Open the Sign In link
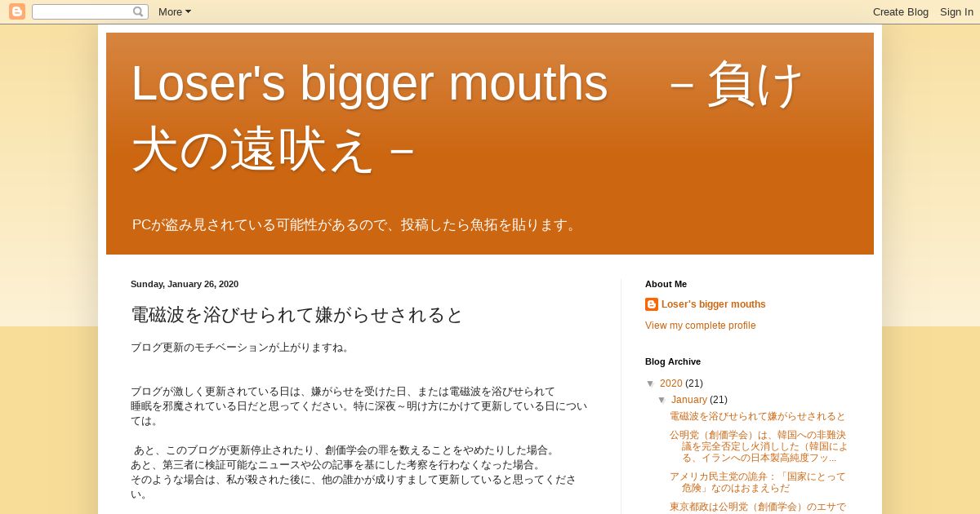The image size is (980, 514). click(956, 11)
